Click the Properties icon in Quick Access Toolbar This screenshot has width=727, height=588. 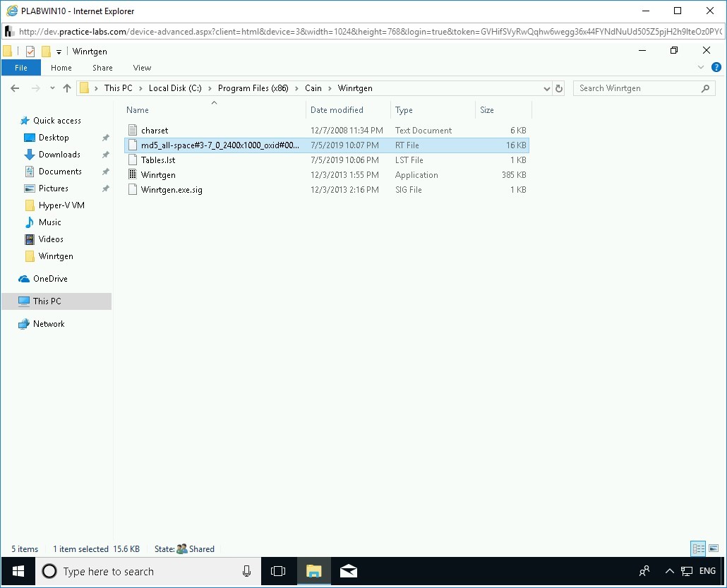tap(30, 51)
